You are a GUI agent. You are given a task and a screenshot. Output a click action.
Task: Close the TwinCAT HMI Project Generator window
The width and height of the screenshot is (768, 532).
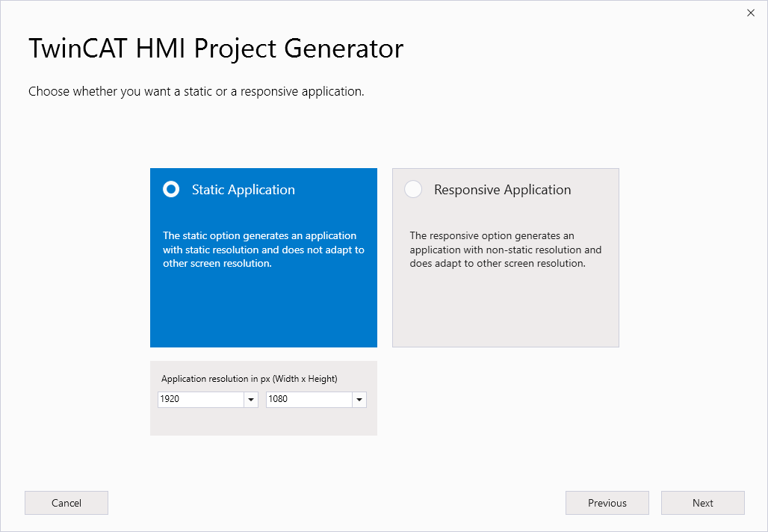point(751,13)
